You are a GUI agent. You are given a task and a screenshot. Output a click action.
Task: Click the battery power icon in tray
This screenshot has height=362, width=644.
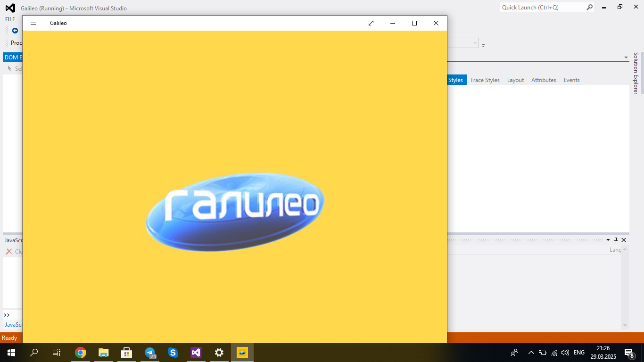(543, 353)
